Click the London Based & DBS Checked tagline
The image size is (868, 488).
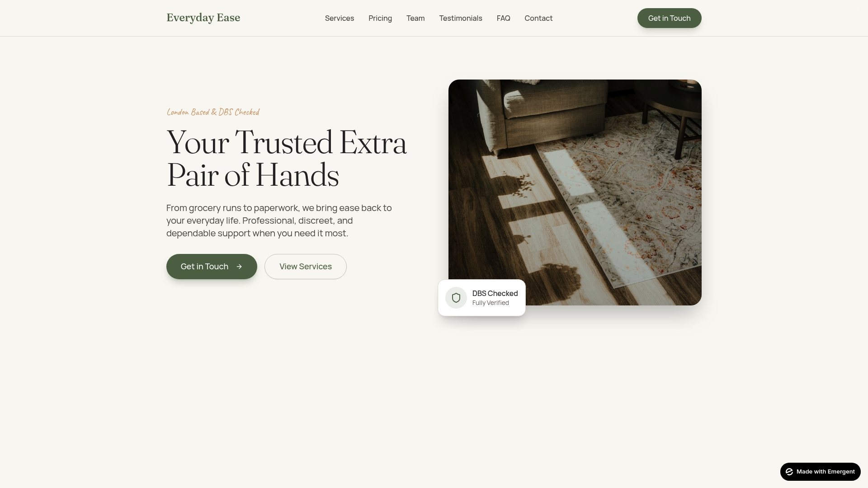[x=213, y=112]
